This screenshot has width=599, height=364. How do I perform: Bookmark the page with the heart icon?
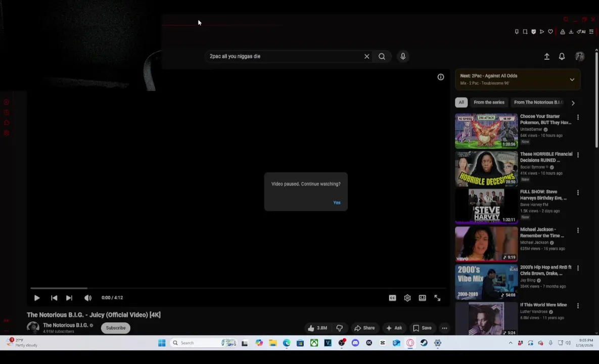pyautogui.click(x=550, y=32)
